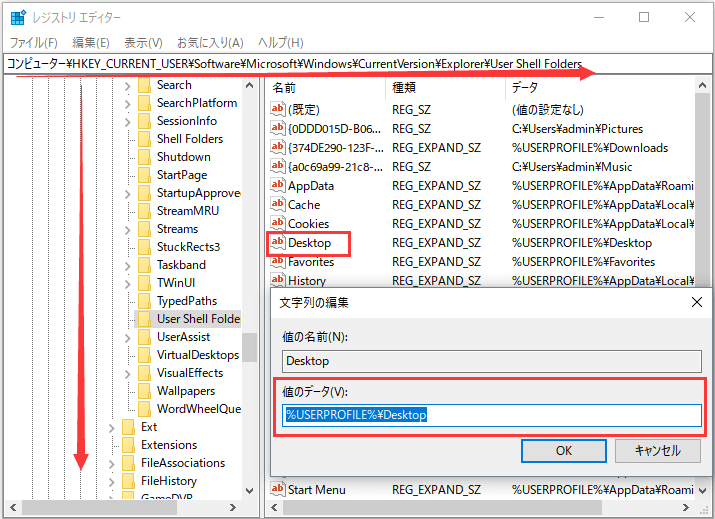Click tree pane horizontal scrollbar thumb
Viewport: 715px width, 519px height.
click(x=99, y=507)
